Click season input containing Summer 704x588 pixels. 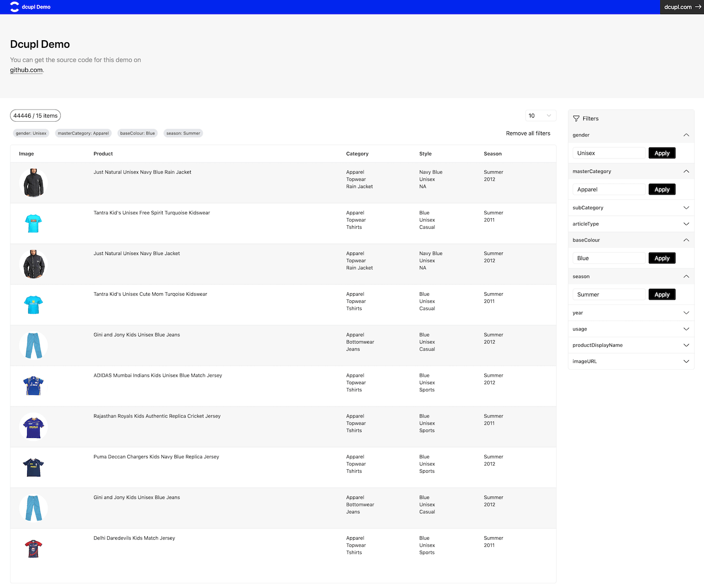point(609,295)
